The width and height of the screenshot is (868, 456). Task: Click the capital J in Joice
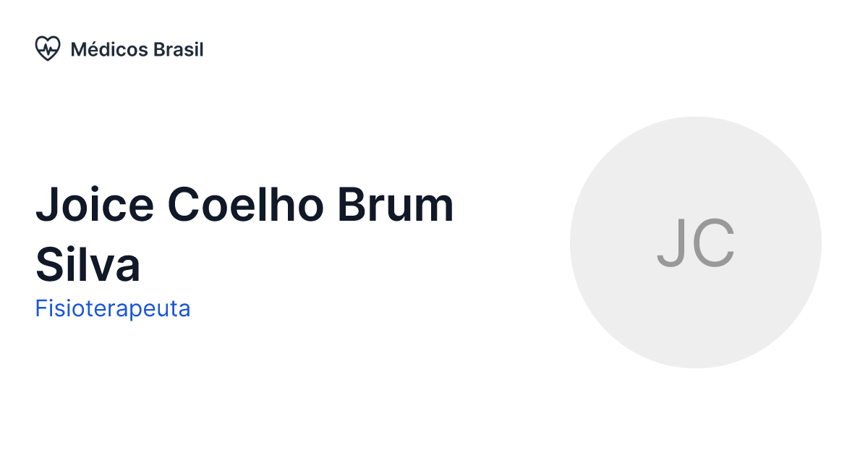pyautogui.click(x=47, y=206)
